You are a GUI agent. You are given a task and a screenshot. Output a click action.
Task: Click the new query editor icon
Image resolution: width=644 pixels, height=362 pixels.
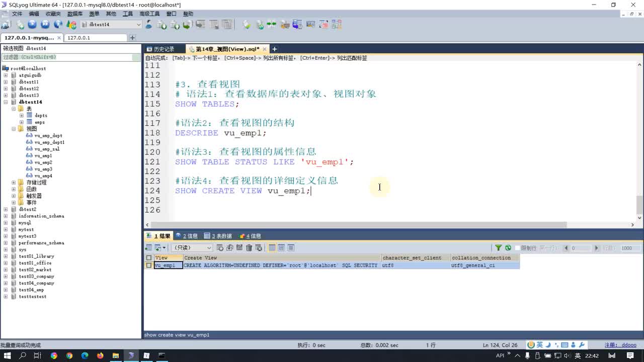tap(20, 24)
